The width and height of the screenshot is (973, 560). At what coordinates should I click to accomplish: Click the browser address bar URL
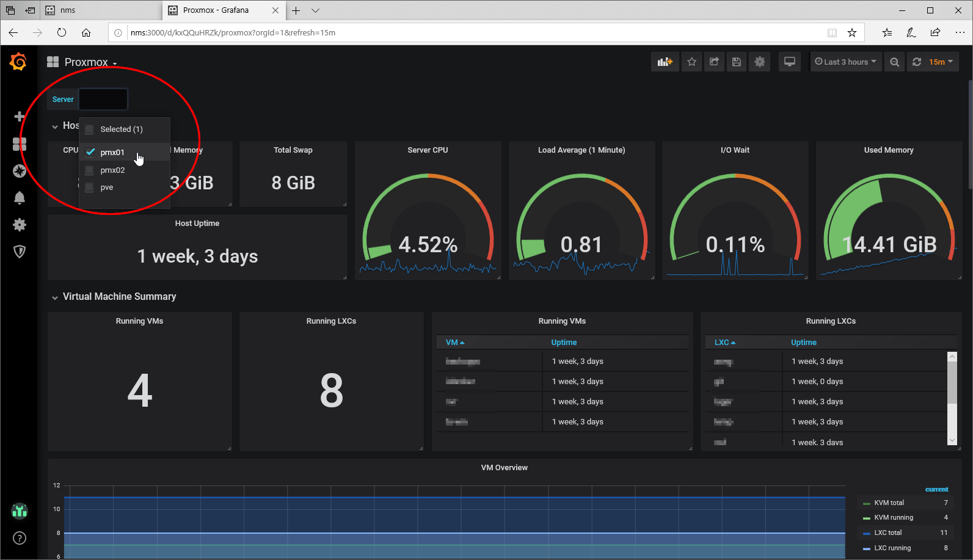(233, 33)
